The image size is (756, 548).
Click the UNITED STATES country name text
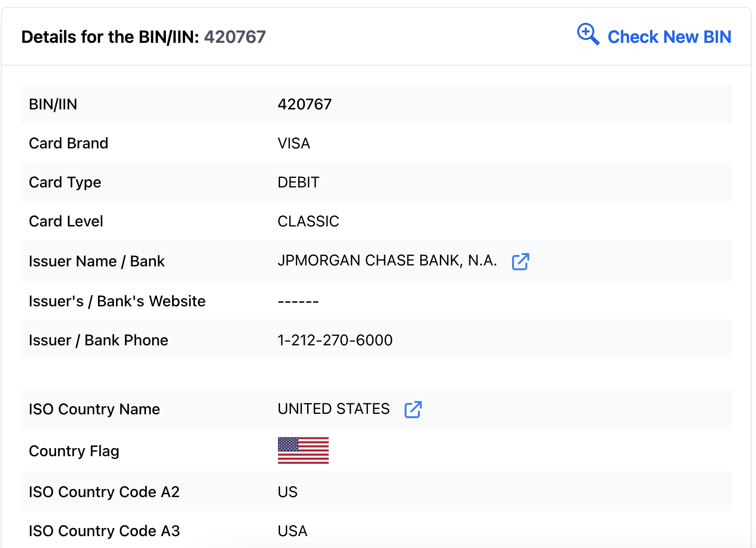tap(333, 409)
